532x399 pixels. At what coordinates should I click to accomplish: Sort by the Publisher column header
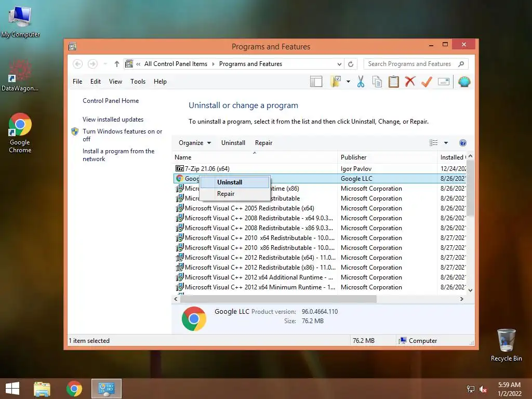[387, 157]
